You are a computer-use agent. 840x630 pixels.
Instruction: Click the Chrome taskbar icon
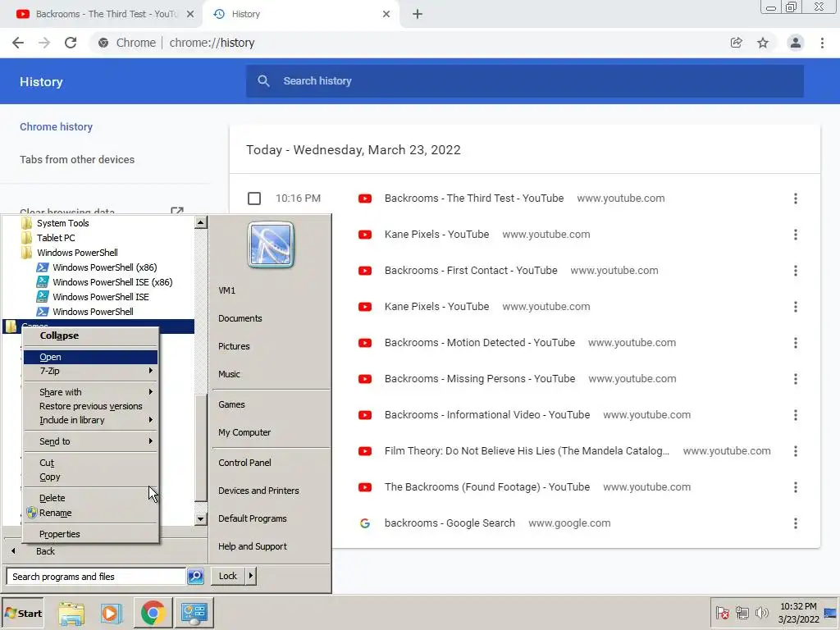coord(153,614)
